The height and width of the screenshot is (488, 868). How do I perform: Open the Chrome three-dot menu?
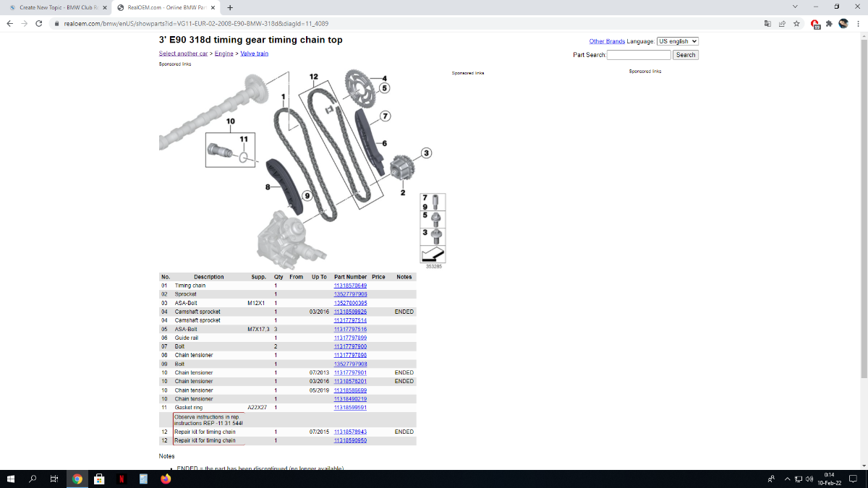858,23
